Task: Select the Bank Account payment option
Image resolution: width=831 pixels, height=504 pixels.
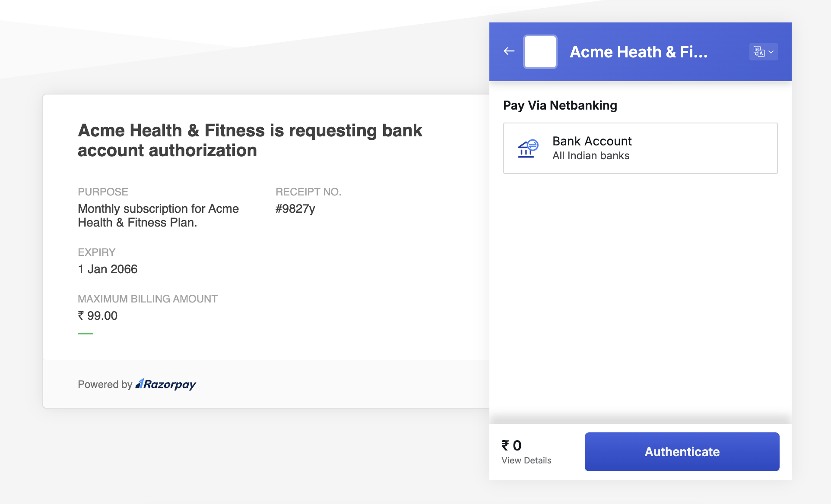Action: pyautogui.click(x=640, y=148)
